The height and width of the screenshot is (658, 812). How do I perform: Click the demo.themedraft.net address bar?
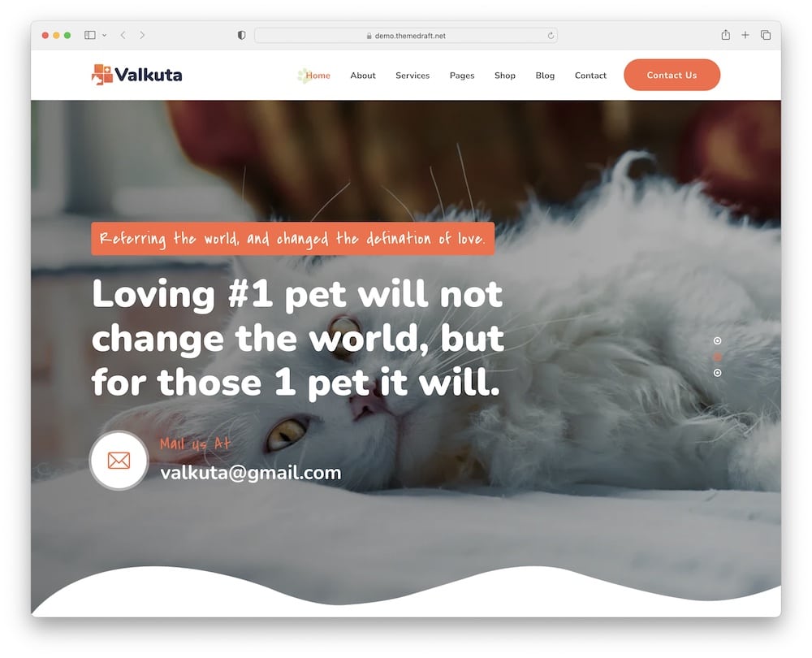pyautogui.click(x=406, y=35)
